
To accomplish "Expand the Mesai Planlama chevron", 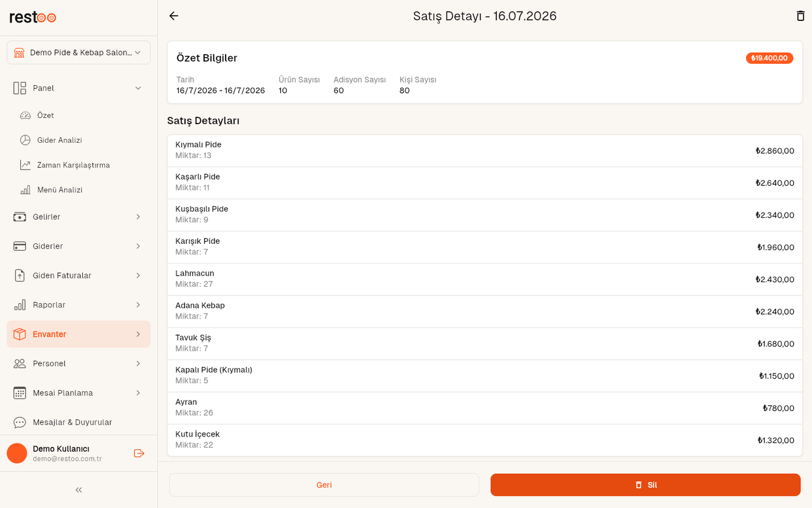I will [x=138, y=393].
